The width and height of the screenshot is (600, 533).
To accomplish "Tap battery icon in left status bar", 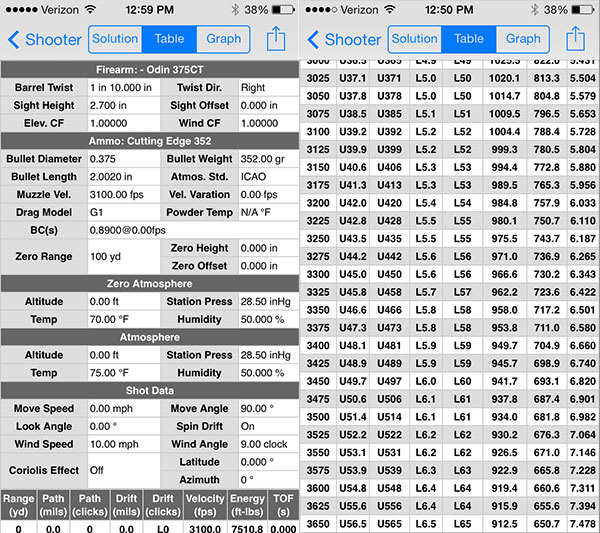I will tap(283, 10).
